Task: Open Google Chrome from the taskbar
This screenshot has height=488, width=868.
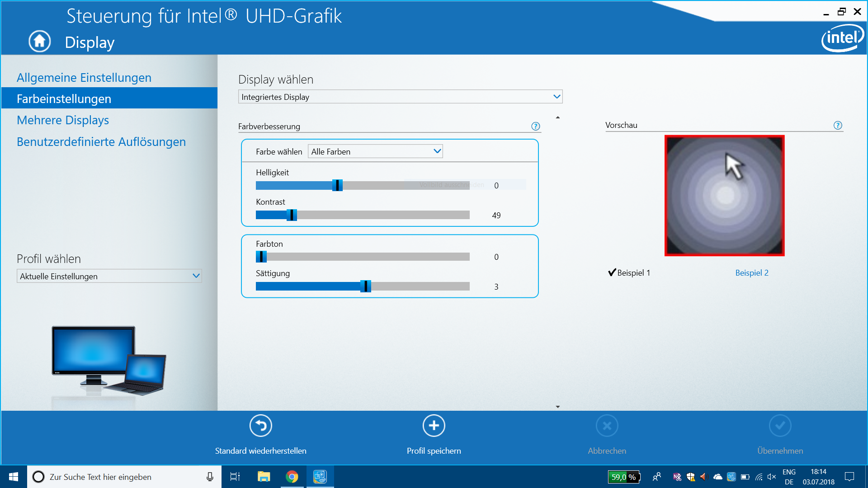Action: (292, 477)
